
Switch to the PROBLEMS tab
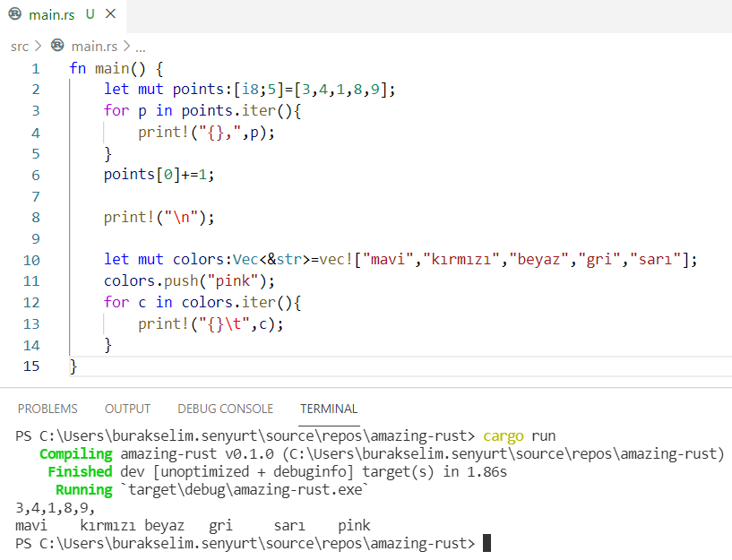(x=47, y=409)
